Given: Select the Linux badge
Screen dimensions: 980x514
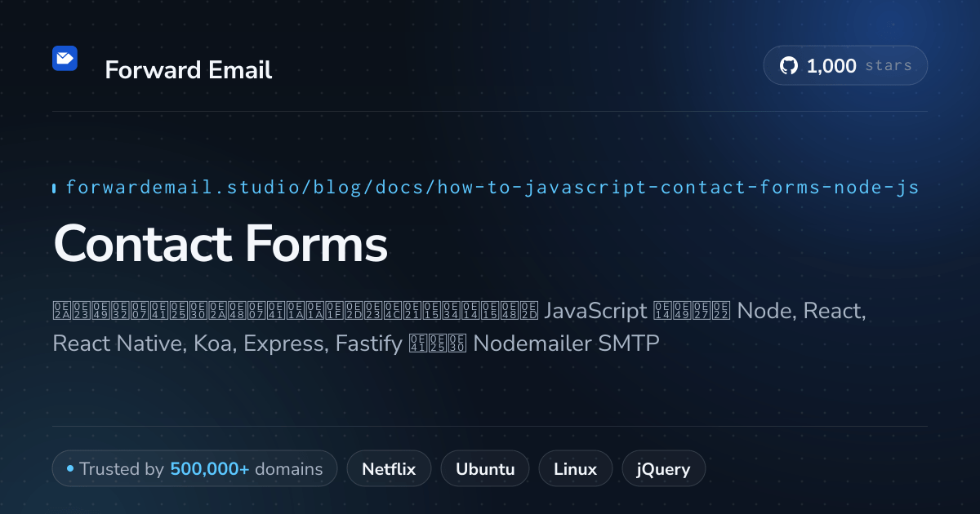Looking at the screenshot, I should pyautogui.click(x=575, y=469).
